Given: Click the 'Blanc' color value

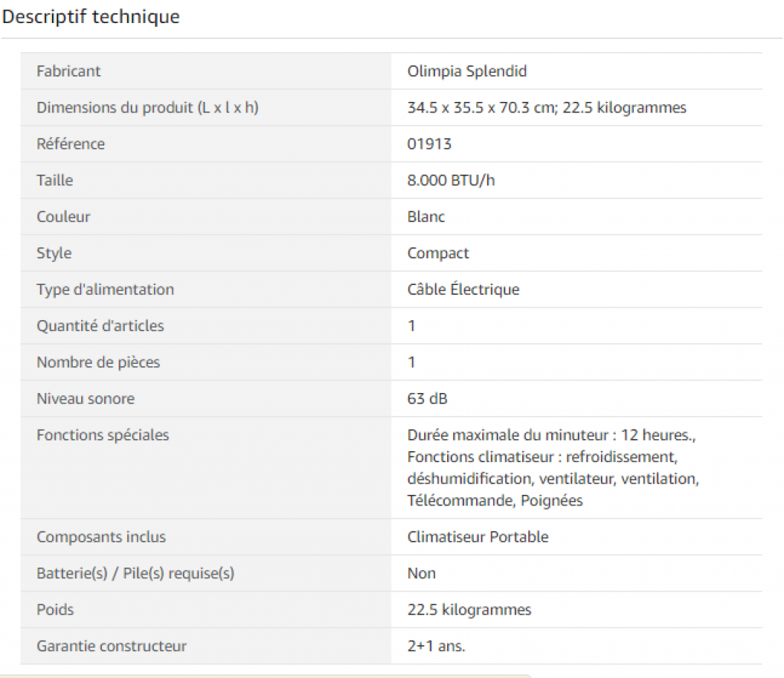Looking at the screenshot, I should [426, 217].
